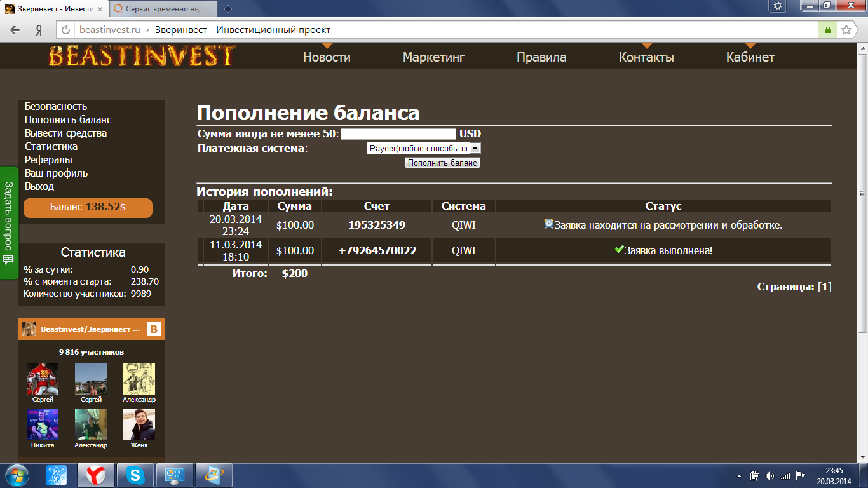The image size is (868, 488).
Task: Click account number 195325349
Action: (377, 226)
